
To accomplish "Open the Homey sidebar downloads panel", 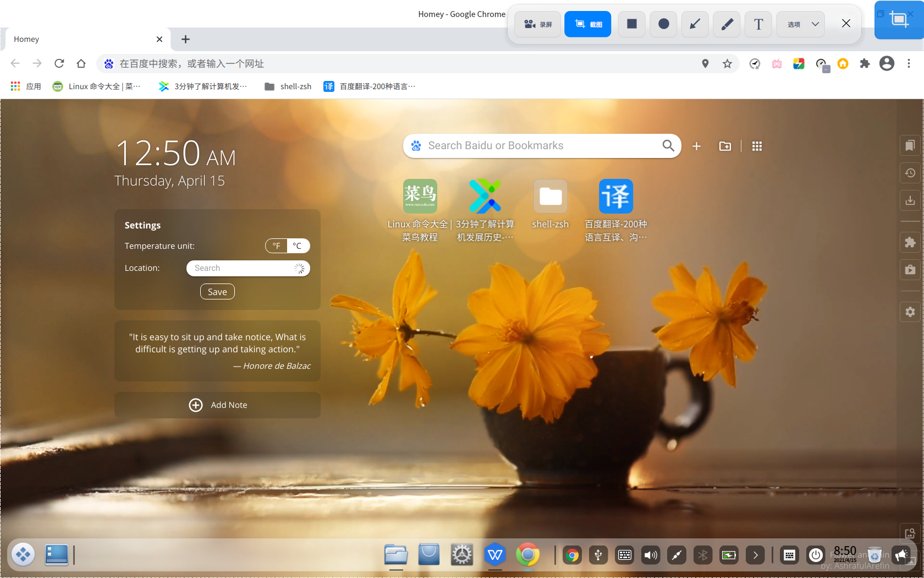I will [x=910, y=200].
